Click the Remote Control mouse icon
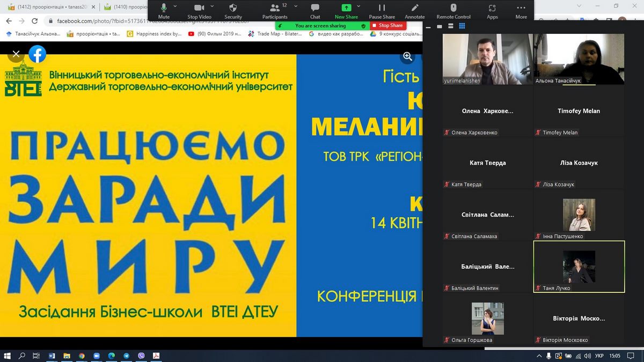644x362 pixels. tap(453, 9)
